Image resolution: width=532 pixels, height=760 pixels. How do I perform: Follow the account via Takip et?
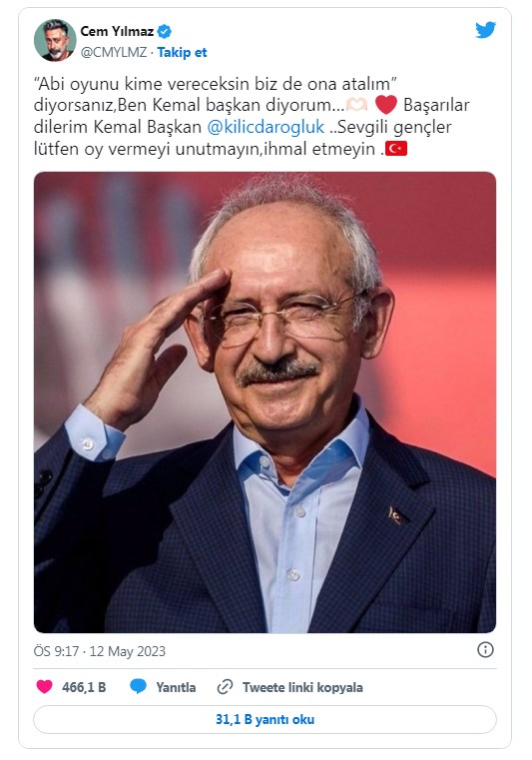(x=183, y=52)
